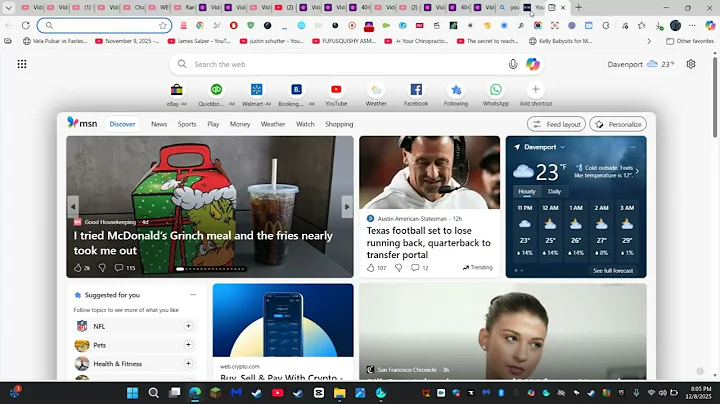The width and height of the screenshot is (720, 404).
Task: Open James Salzer YouTube bookmark
Action: point(199,41)
